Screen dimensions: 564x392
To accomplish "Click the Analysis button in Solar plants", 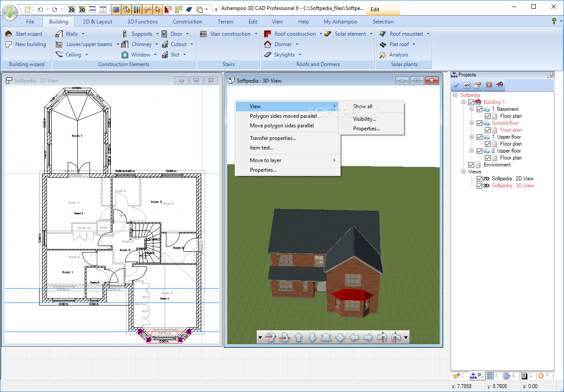I will [x=394, y=55].
